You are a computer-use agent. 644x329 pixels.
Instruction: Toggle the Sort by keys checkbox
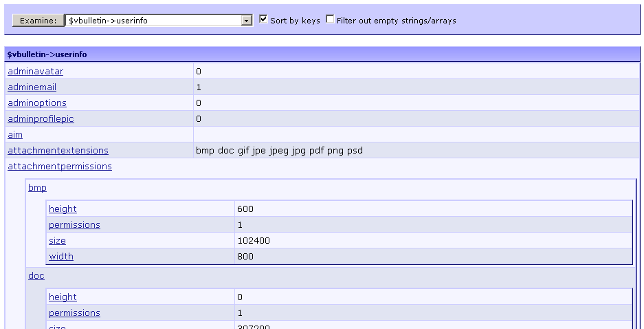tap(264, 20)
